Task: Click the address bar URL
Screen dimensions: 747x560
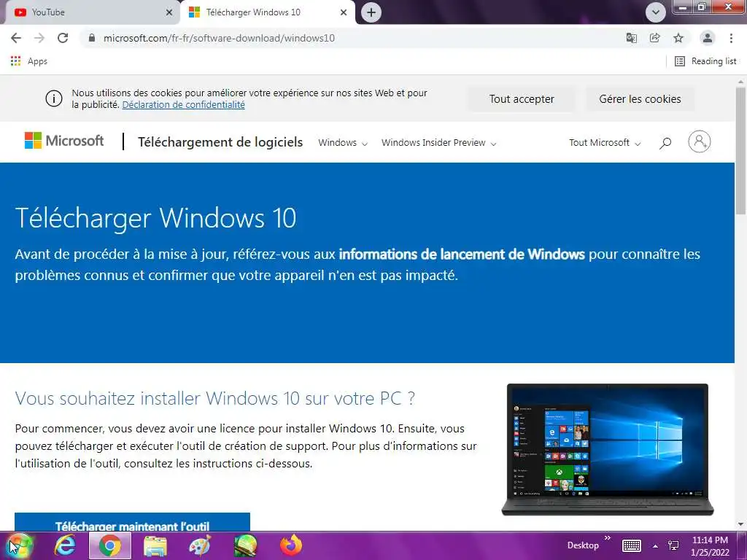Action: (x=219, y=38)
